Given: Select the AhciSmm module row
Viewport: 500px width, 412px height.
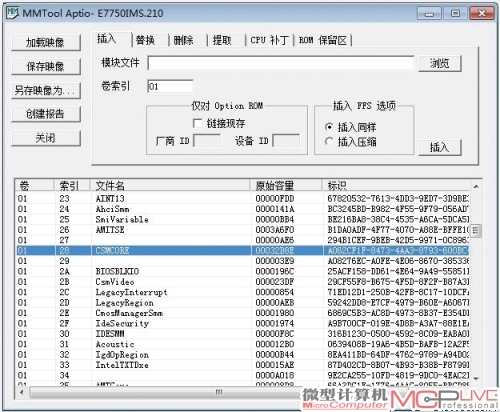Looking at the screenshot, I should point(242,209).
